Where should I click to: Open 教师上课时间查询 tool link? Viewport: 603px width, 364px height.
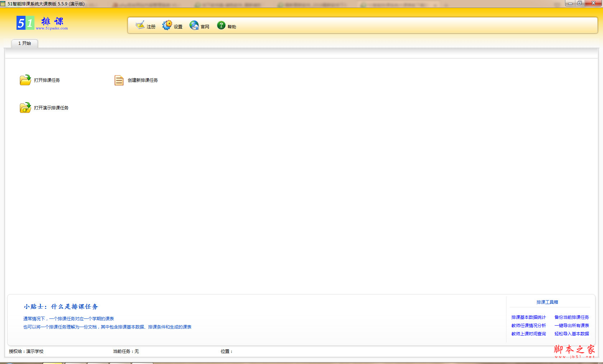pos(529,334)
